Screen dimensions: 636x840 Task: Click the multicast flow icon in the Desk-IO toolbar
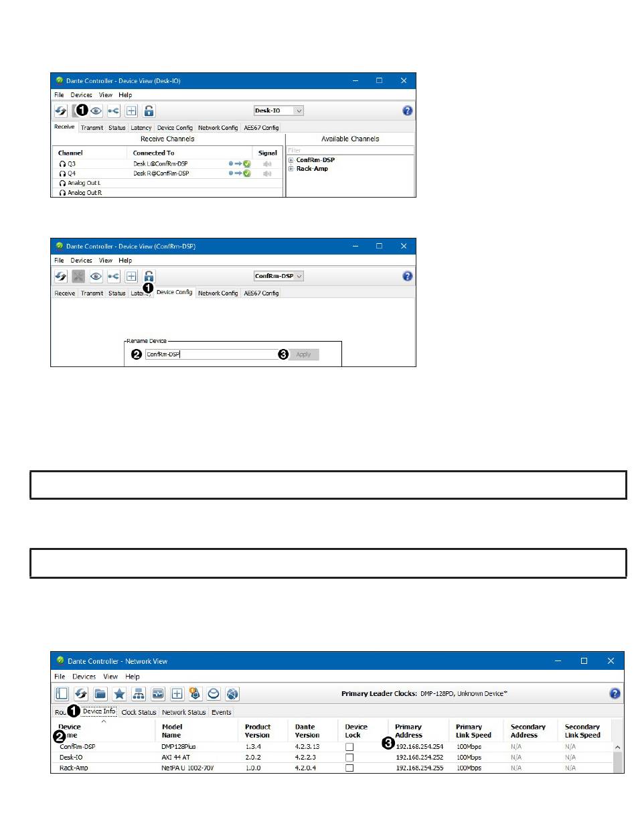tap(114, 111)
